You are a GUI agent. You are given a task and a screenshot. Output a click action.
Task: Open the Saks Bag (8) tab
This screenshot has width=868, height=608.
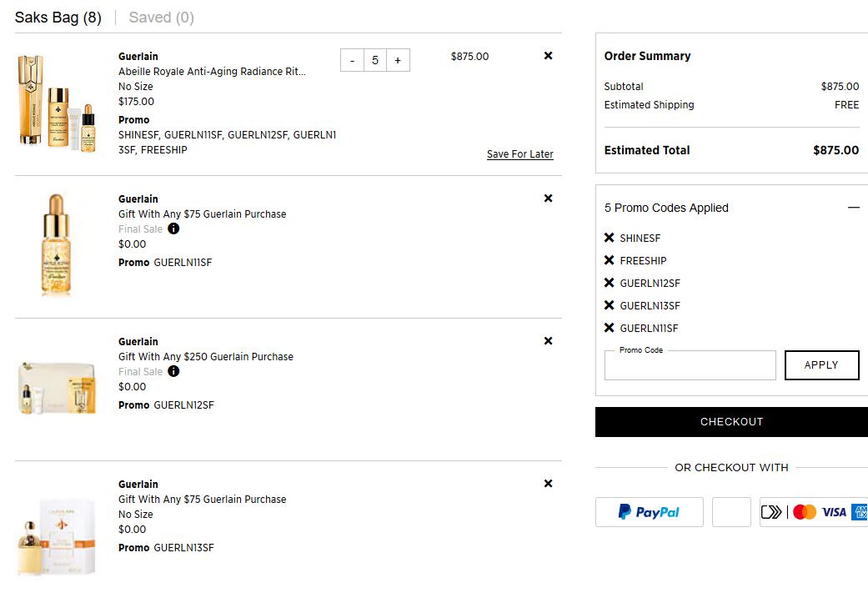coord(58,18)
